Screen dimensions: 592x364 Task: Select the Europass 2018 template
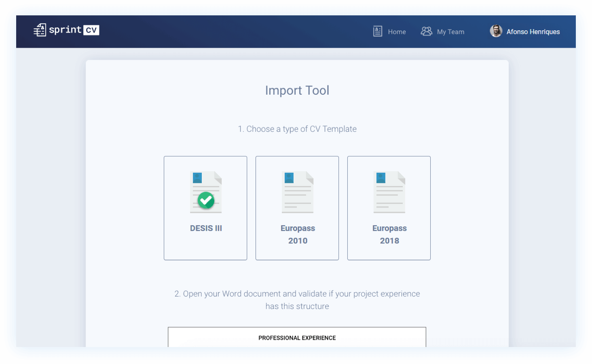tap(389, 208)
